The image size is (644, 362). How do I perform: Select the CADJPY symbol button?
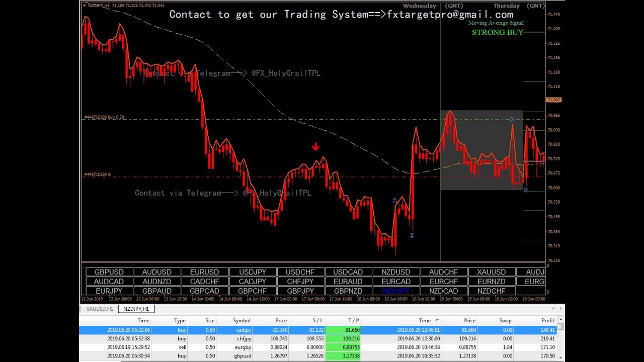click(252, 282)
